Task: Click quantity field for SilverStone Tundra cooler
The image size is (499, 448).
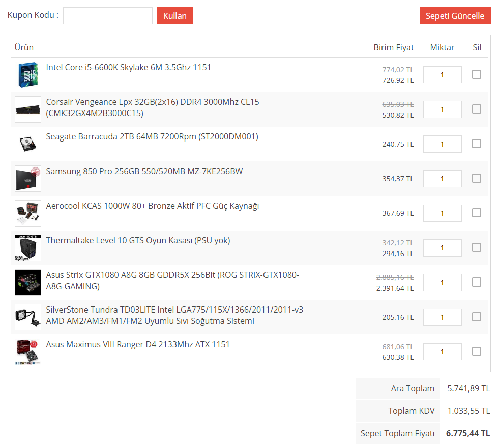Action: [443, 317]
